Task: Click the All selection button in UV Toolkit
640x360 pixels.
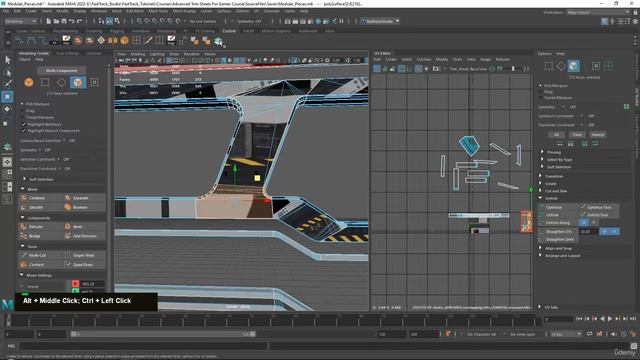Action: pyautogui.click(x=556, y=135)
